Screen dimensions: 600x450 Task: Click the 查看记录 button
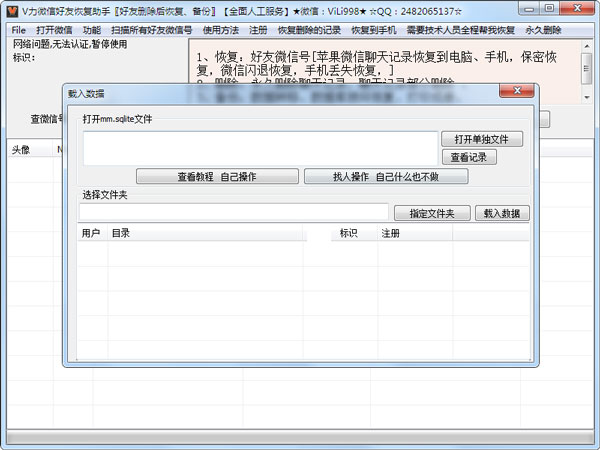click(x=468, y=157)
